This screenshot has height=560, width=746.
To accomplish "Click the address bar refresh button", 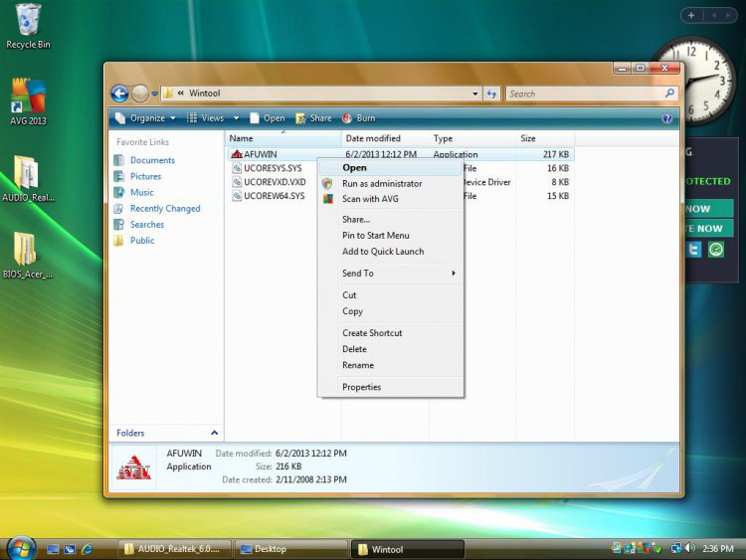I will click(x=491, y=93).
